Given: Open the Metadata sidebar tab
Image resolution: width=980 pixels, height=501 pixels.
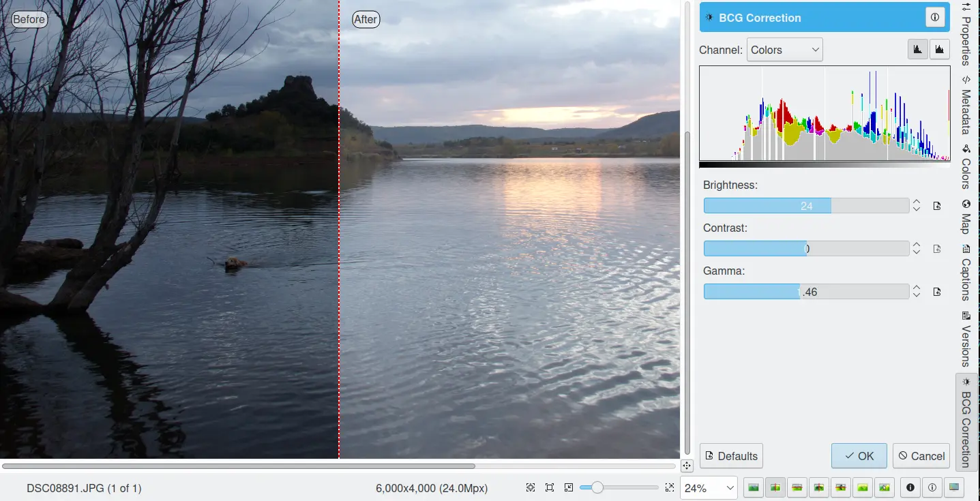Looking at the screenshot, I should (966, 112).
